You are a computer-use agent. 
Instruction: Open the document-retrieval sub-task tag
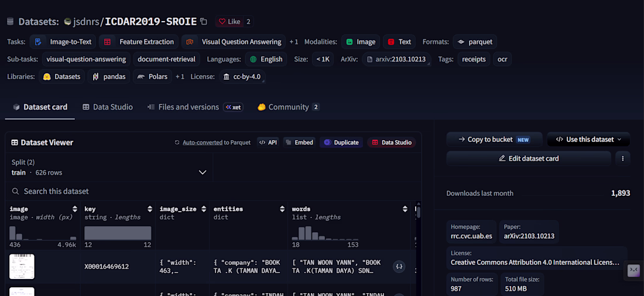(x=167, y=59)
